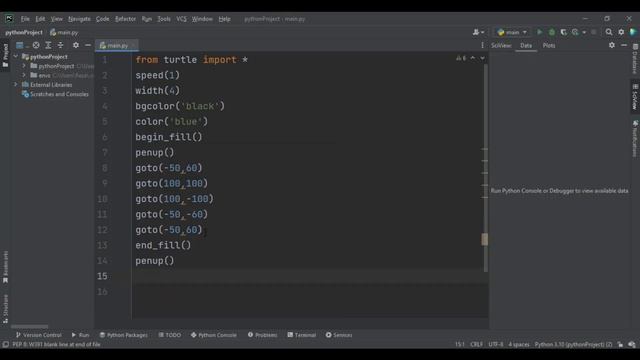Viewport: 640px width, 360px height.
Task: Click the read-only lock icon in status bar
Action: tap(620, 344)
